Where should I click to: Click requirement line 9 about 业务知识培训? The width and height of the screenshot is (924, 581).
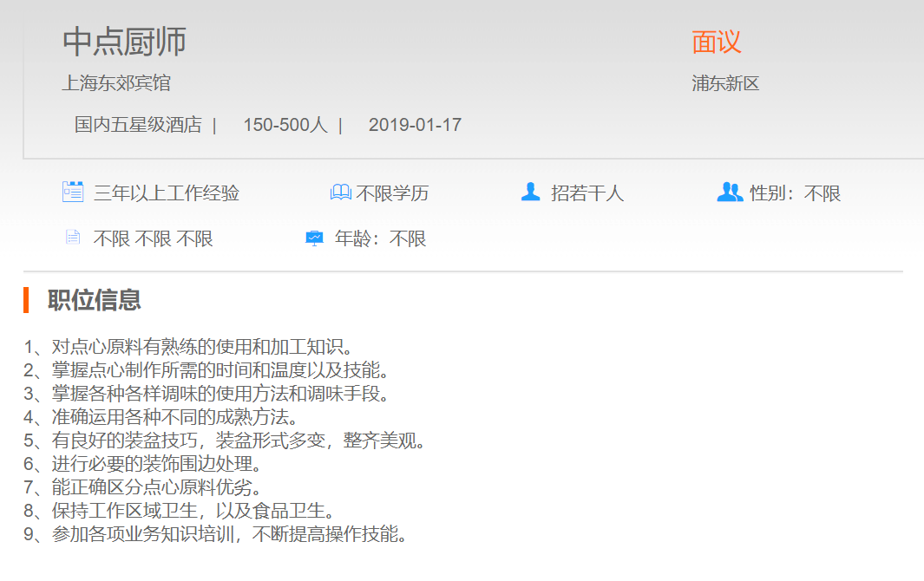(x=215, y=534)
